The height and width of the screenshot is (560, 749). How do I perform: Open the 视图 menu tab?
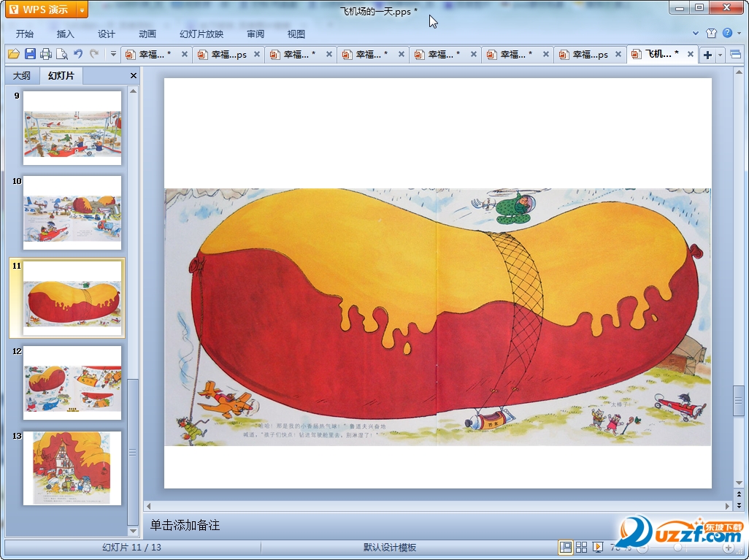coord(296,34)
